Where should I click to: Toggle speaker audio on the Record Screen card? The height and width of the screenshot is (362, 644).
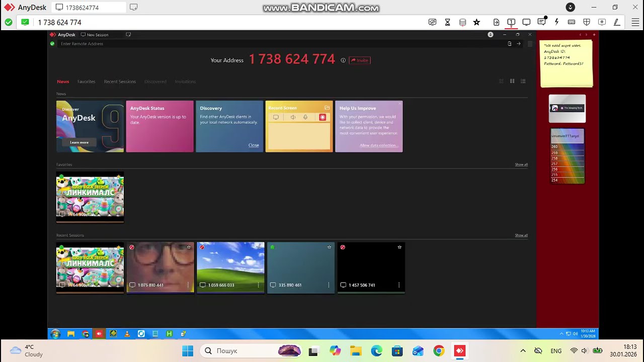(x=293, y=117)
